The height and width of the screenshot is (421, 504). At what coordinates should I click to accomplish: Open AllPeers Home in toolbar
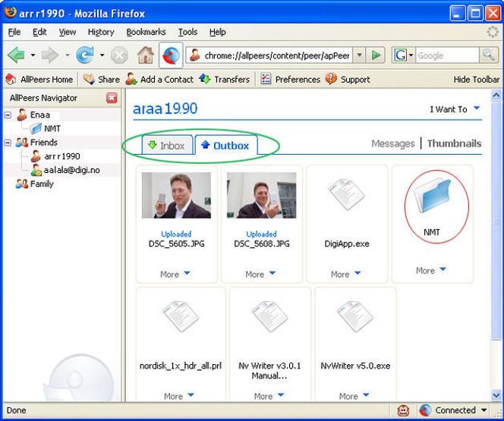click(39, 80)
